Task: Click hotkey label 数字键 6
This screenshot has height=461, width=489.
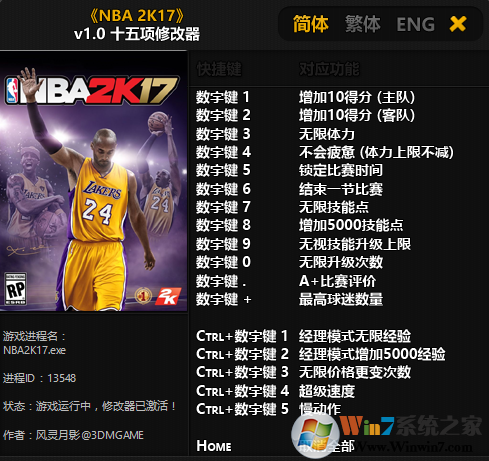Action: (x=223, y=189)
